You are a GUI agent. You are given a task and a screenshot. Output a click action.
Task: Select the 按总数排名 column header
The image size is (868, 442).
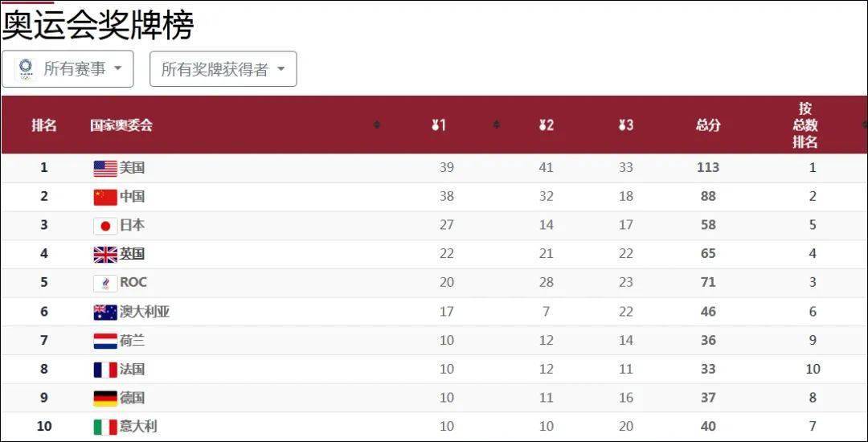[805, 125]
